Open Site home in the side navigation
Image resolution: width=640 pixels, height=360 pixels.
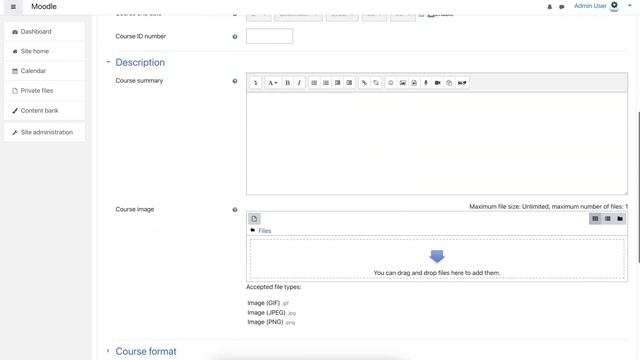pos(44,51)
